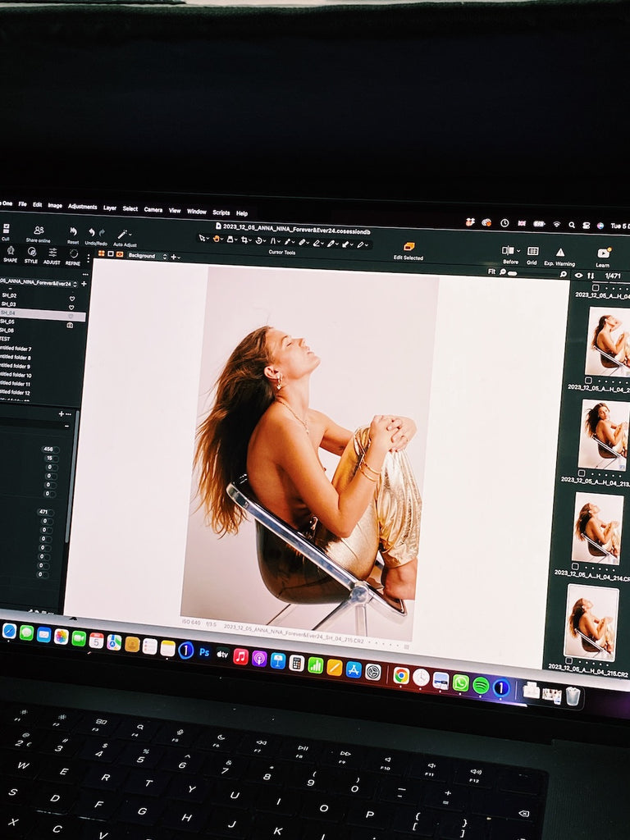The height and width of the screenshot is (840, 630).
Task: Select the orange Pan hand tool
Action: [x=217, y=239]
